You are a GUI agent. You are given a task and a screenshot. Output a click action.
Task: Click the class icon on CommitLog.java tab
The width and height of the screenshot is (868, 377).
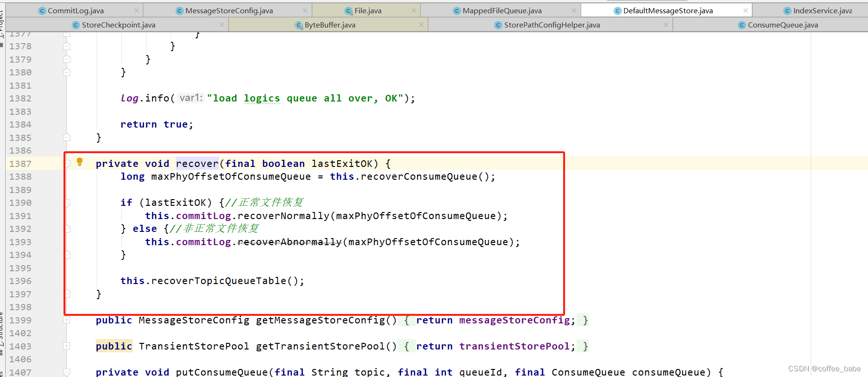42,11
